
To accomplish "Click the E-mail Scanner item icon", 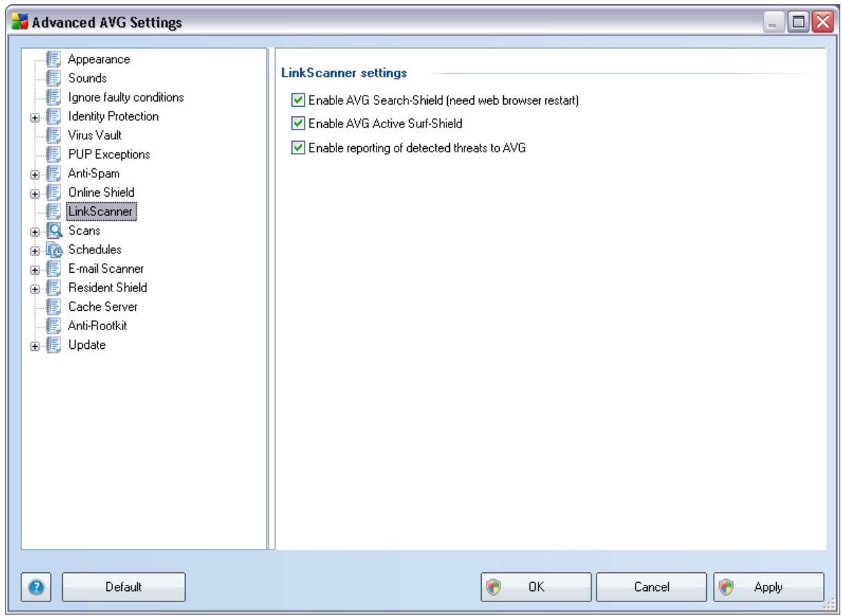I will 53,267.
